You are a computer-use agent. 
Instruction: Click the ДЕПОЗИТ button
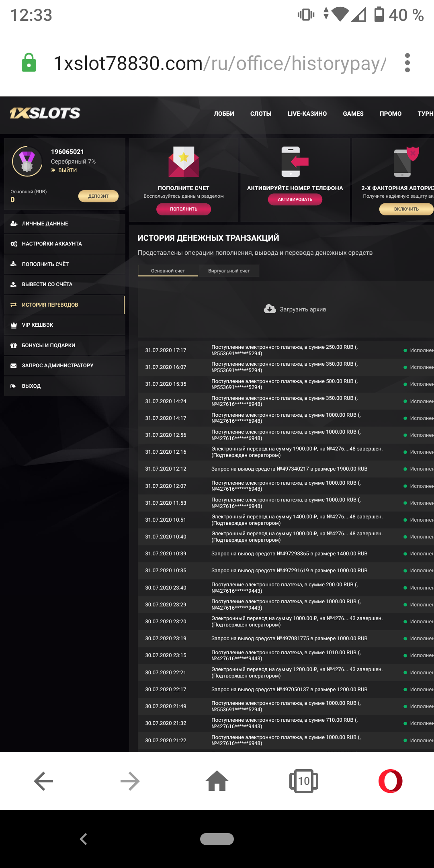[x=98, y=196]
